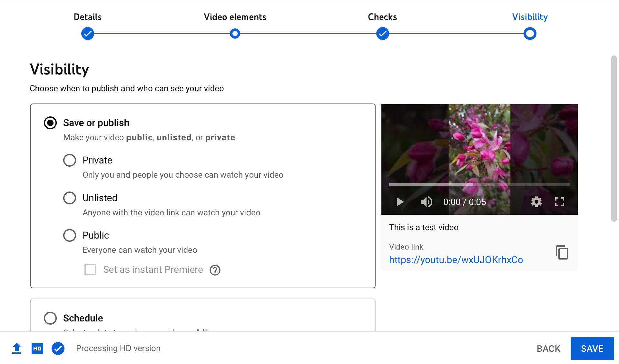Go to the Checks step

382,34
